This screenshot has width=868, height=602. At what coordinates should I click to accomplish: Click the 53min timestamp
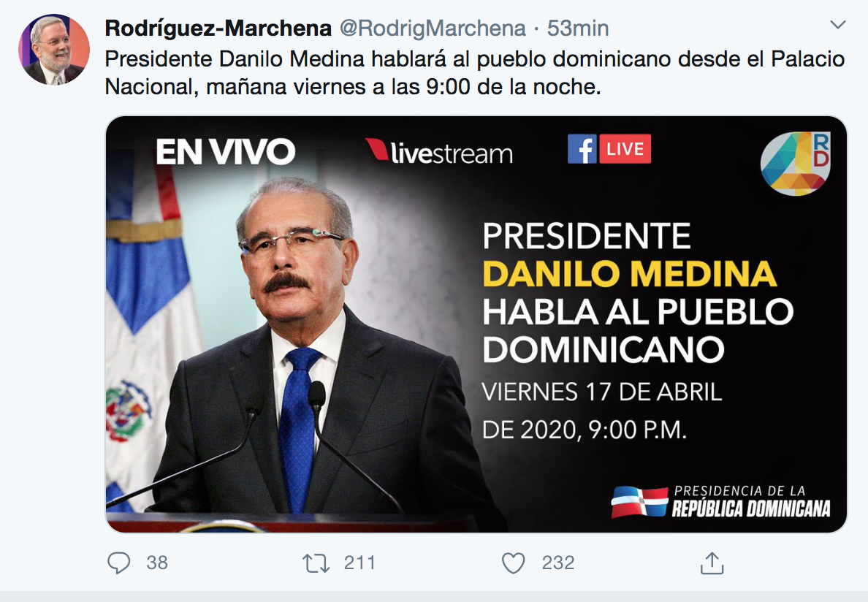pyautogui.click(x=578, y=28)
